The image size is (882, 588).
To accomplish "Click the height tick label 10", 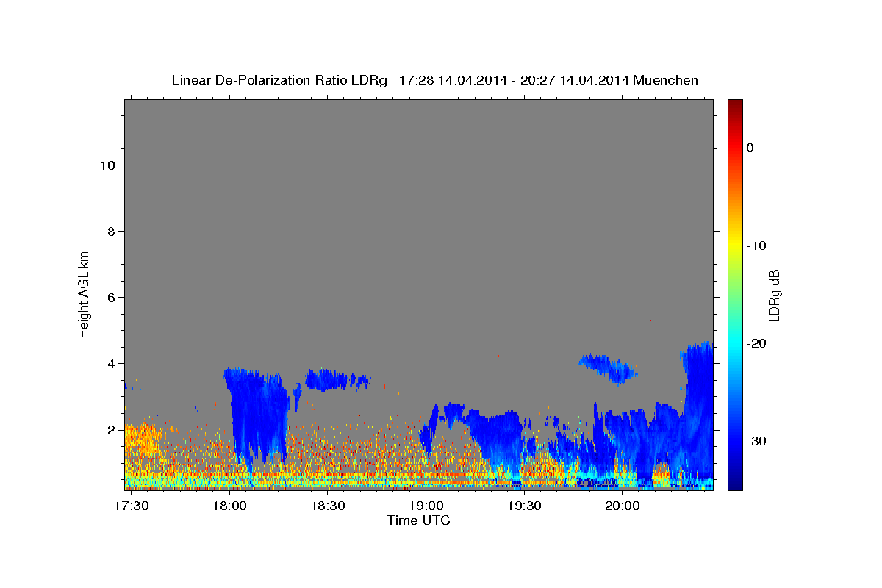I will click(x=107, y=165).
